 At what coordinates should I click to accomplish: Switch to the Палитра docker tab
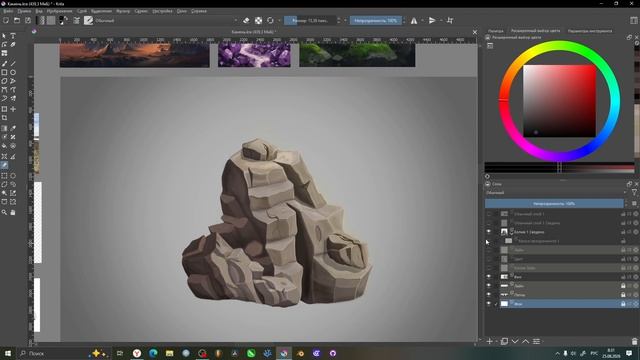tap(496, 31)
